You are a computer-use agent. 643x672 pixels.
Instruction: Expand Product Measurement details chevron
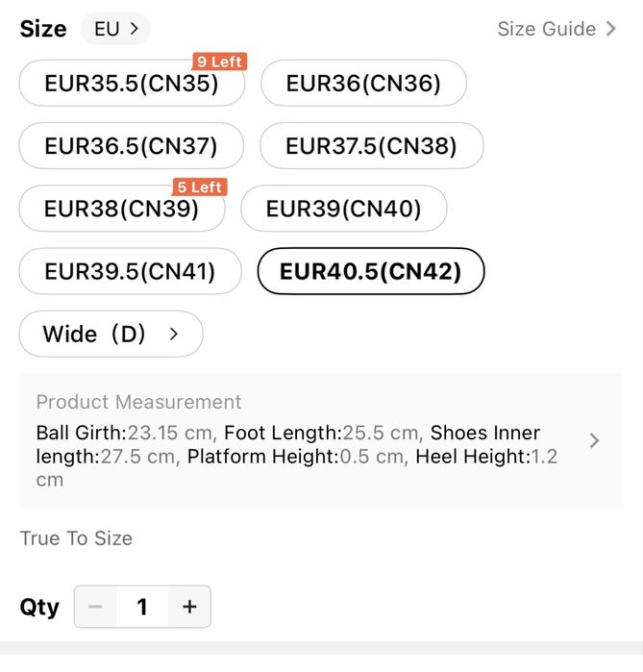coord(594,440)
